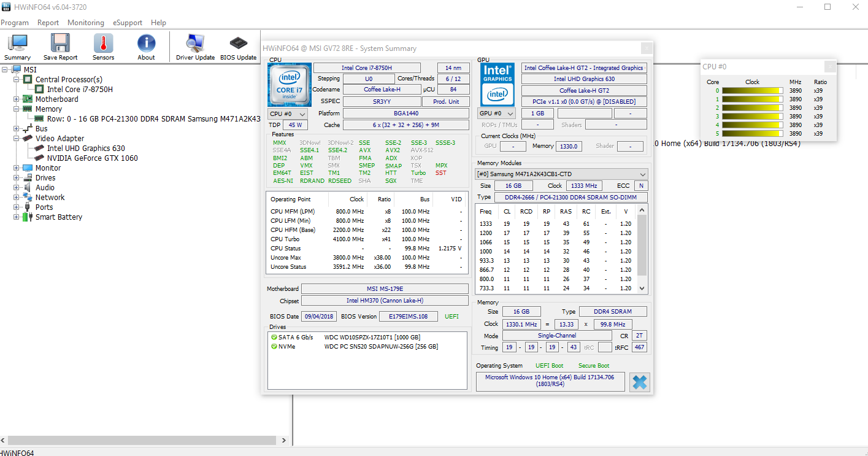Expand the Network tree node
This screenshot has height=456, width=868.
[x=16, y=197]
